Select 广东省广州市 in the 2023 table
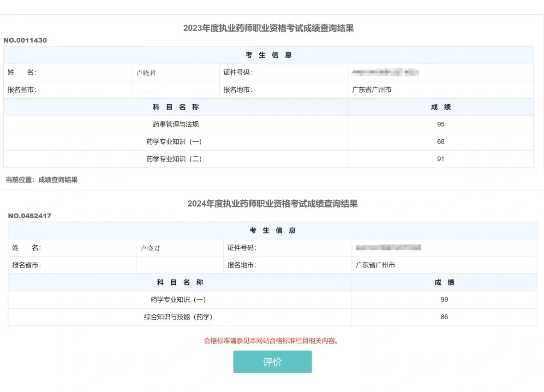This screenshot has height=392, width=544. (x=371, y=90)
